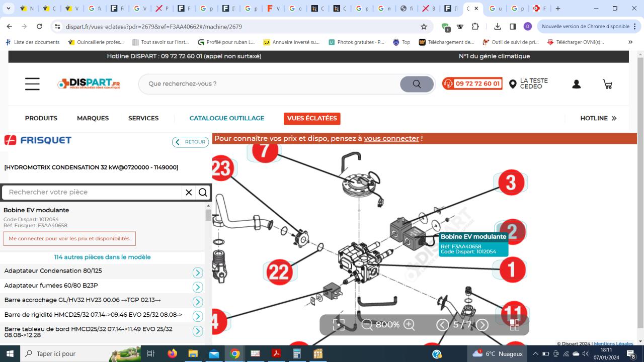The image size is (644, 362).
Task: Zoom out the exploded view
Action: tap(367, 325)
